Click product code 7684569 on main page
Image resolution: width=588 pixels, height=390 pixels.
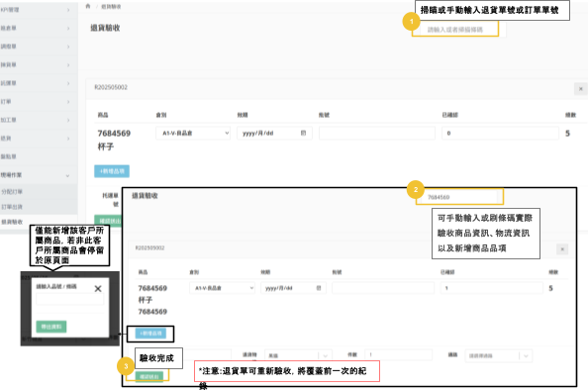click(x=114, y=133)
